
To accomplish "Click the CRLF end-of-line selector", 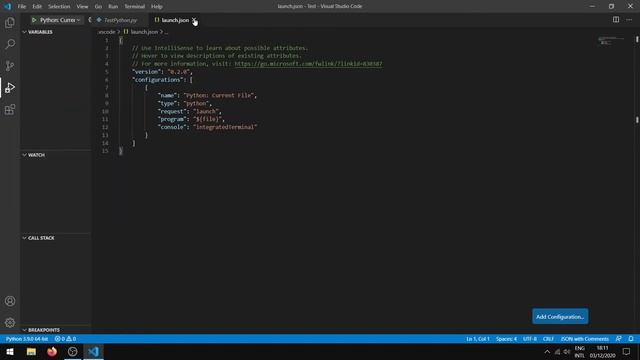I will tap(548, 339).
